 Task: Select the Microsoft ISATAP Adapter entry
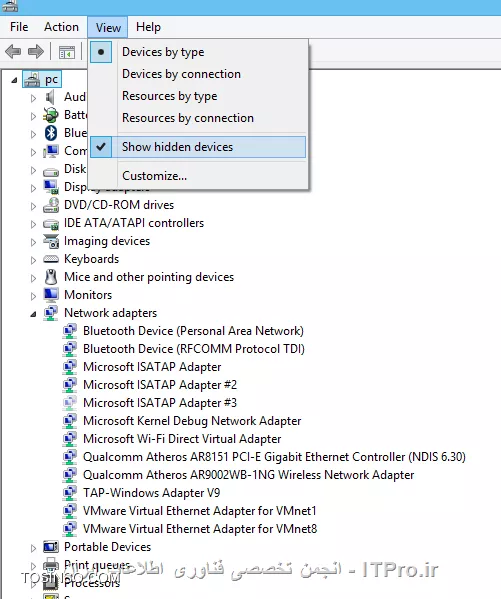pyautogui.click(x=152, y=367)
